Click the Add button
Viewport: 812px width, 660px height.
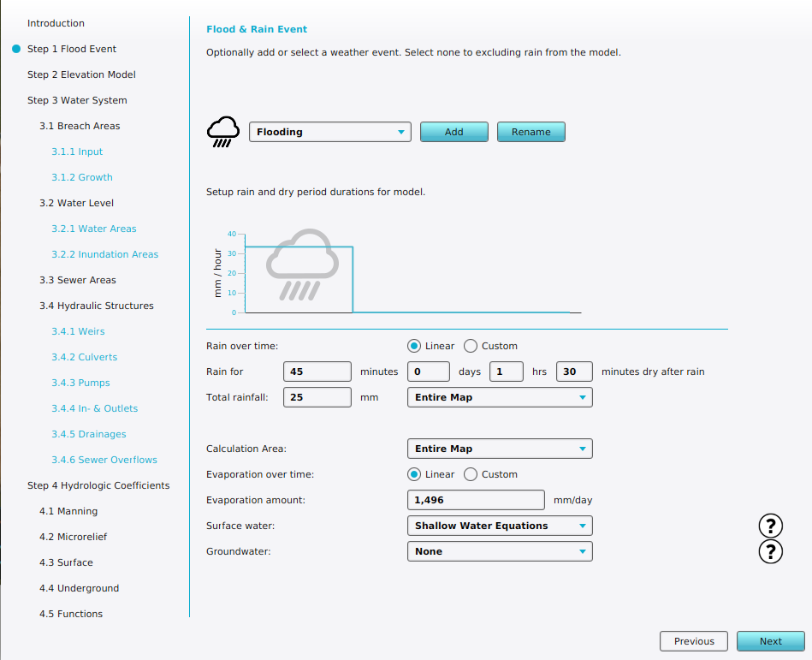click(x=453, y=132)
